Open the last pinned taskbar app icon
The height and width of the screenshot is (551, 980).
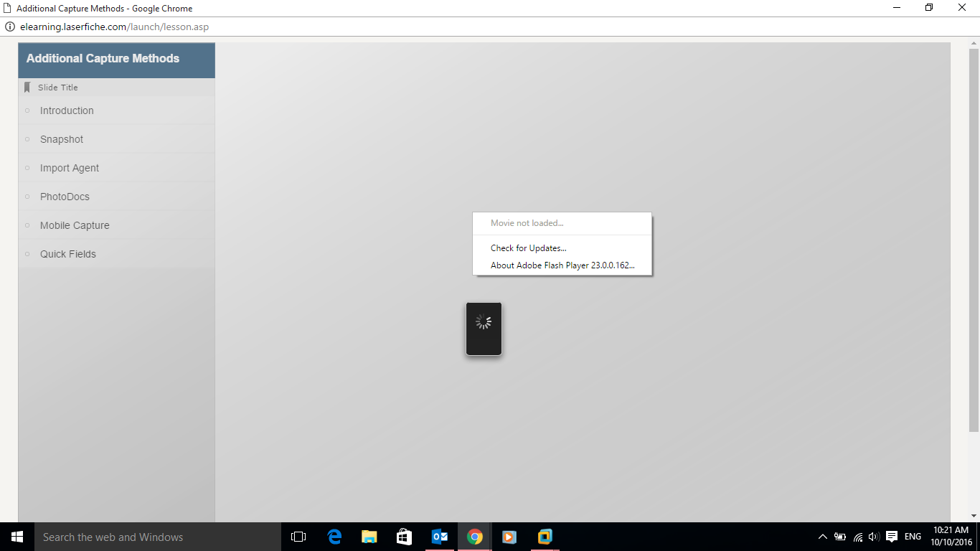(545, 537)
